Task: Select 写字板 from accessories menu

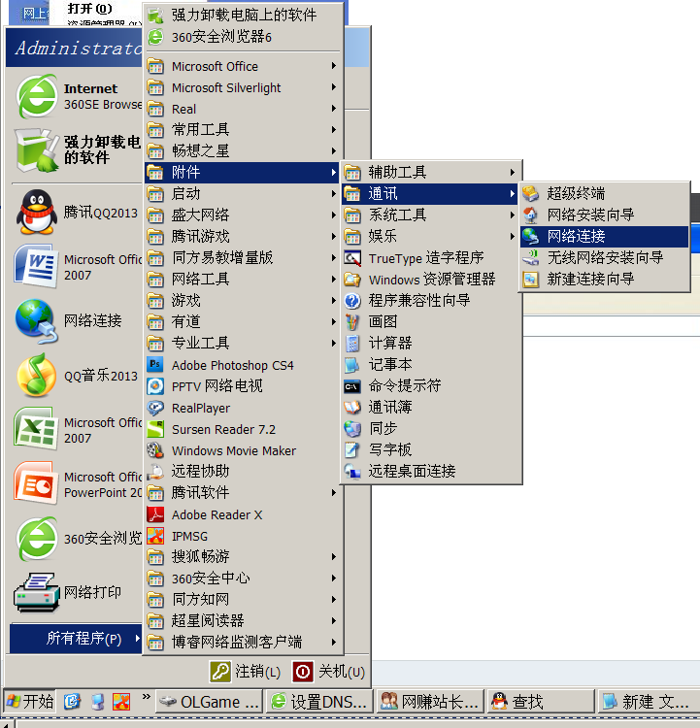Action: [x=430, y=449]
